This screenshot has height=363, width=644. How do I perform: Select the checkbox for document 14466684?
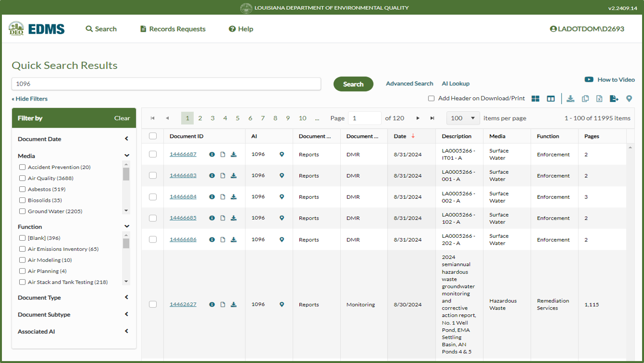click(153, 196)
